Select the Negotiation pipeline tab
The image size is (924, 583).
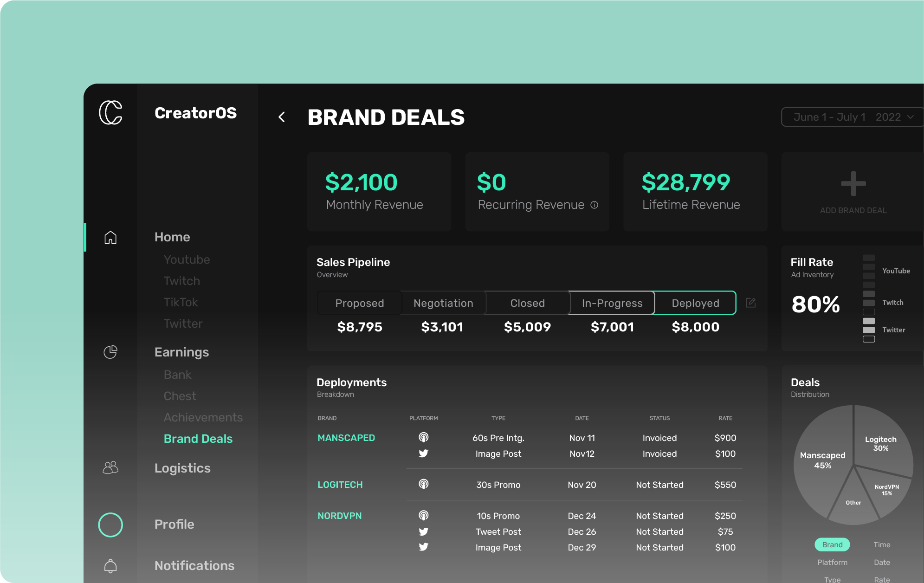point(443,303)
